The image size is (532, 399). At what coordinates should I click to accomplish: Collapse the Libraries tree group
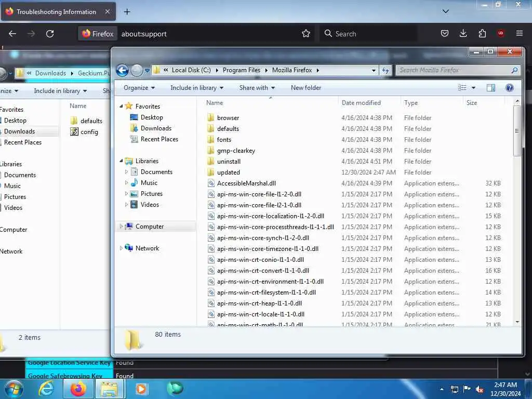(121, 161)
